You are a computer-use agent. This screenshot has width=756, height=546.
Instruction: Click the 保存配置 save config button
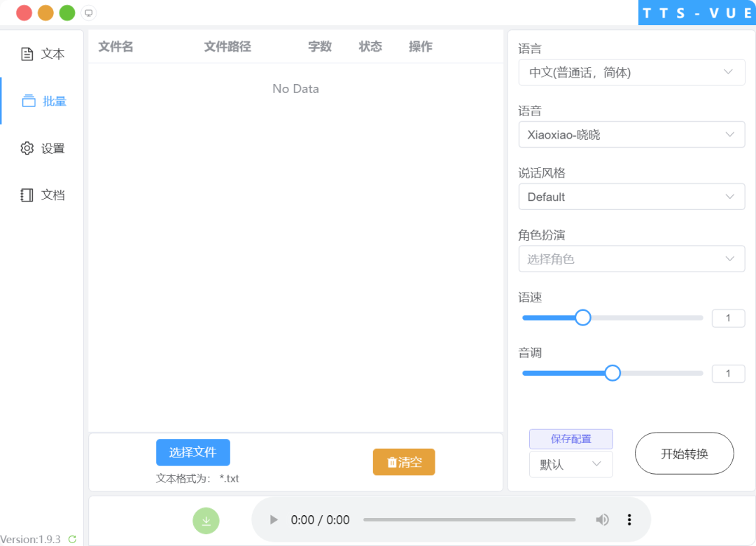pyautogui.click(x=570, y=439)
